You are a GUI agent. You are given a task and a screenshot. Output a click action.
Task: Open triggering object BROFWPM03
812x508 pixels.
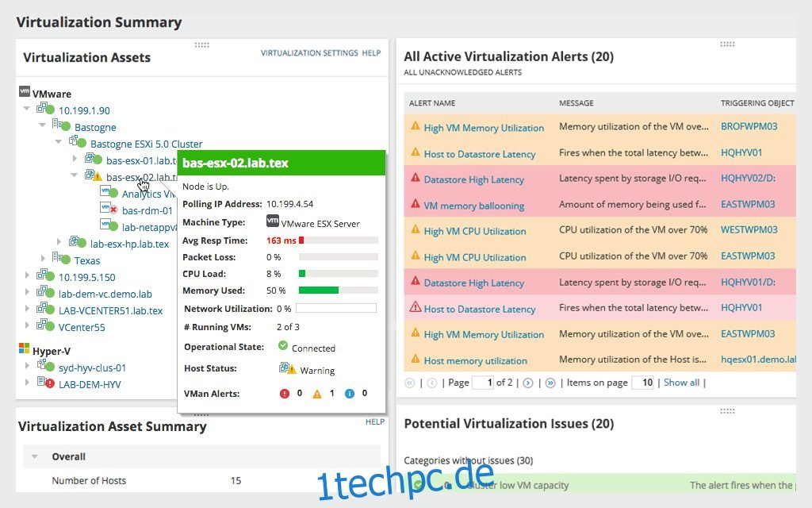(x=749, y=126)
